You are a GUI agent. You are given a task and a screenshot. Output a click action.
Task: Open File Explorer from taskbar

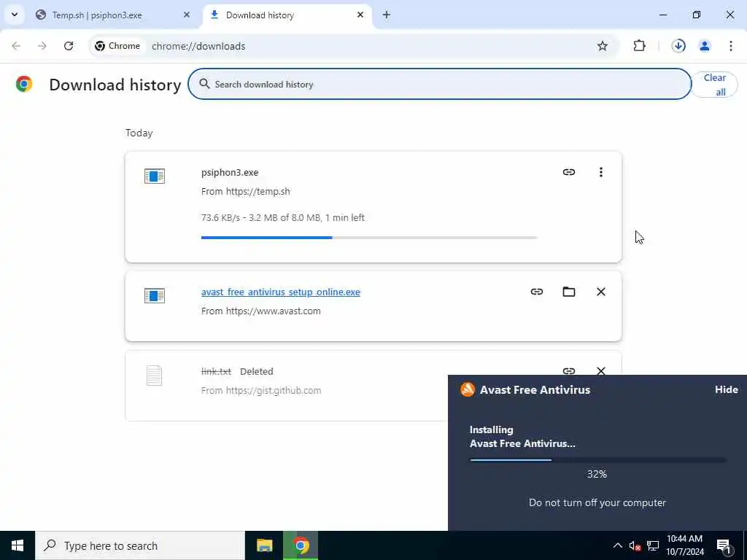click(x=264, y=545)
